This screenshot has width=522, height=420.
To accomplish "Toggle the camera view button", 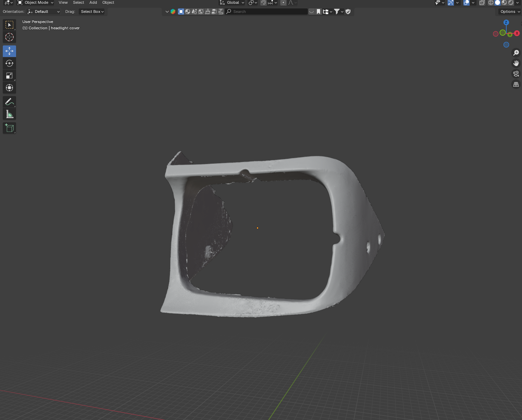I will pos(516,74).
